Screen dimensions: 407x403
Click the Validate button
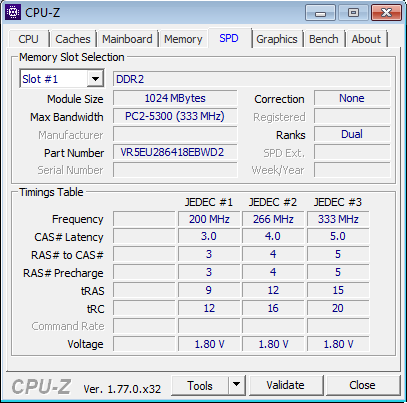285,385
